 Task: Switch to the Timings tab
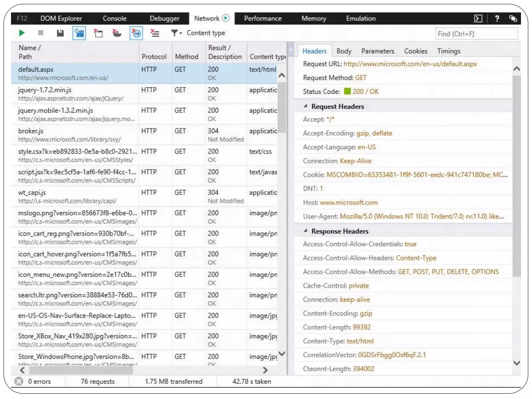tap(449, 51)
